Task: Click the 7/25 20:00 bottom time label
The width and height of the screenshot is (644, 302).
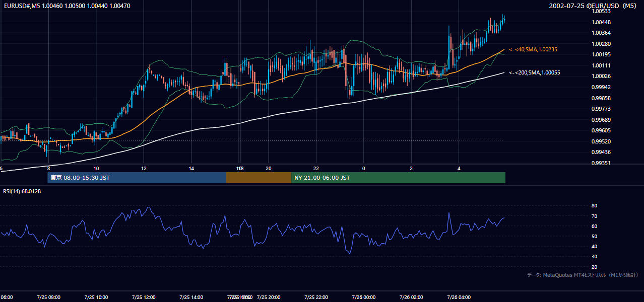Action: (x=269, y=297)
